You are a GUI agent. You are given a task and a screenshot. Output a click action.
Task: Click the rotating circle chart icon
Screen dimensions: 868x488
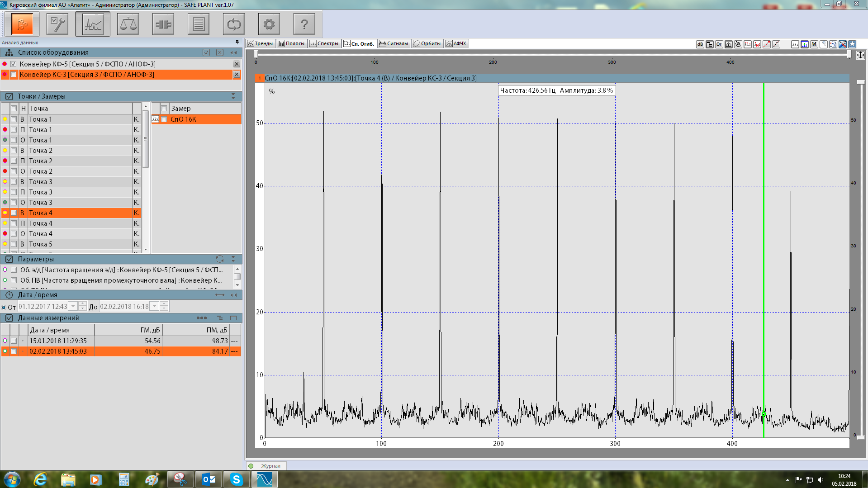738,44
